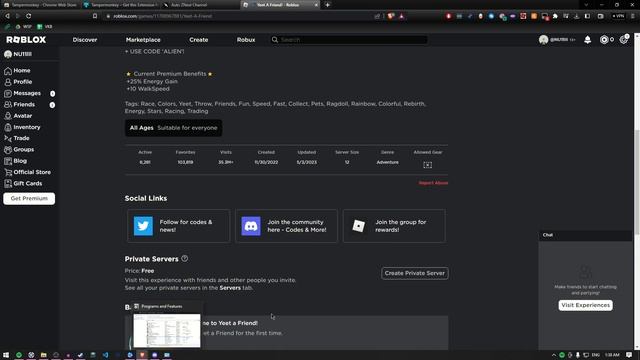Image resolution: width=640 pixels, height=360 pixels.
Task: Open the settings gear in header
Action: tap(624, 40)
